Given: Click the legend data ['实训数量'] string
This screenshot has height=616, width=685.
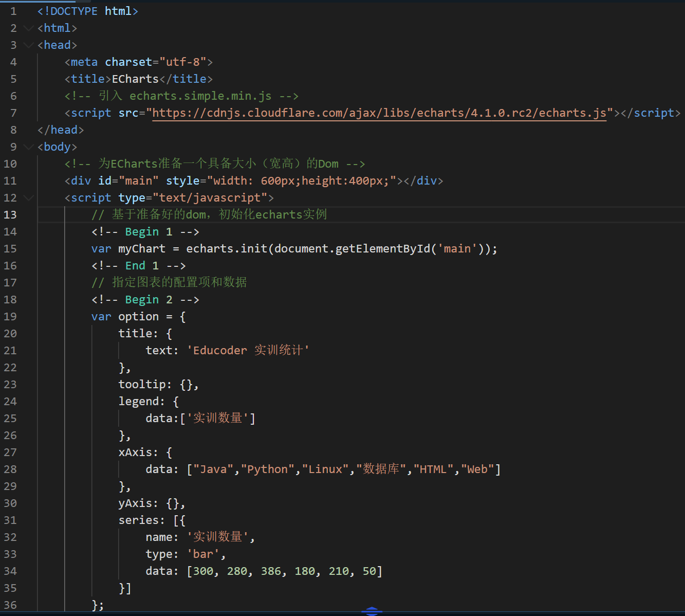Looking at the screenshot, I should [x=218, y=419].
